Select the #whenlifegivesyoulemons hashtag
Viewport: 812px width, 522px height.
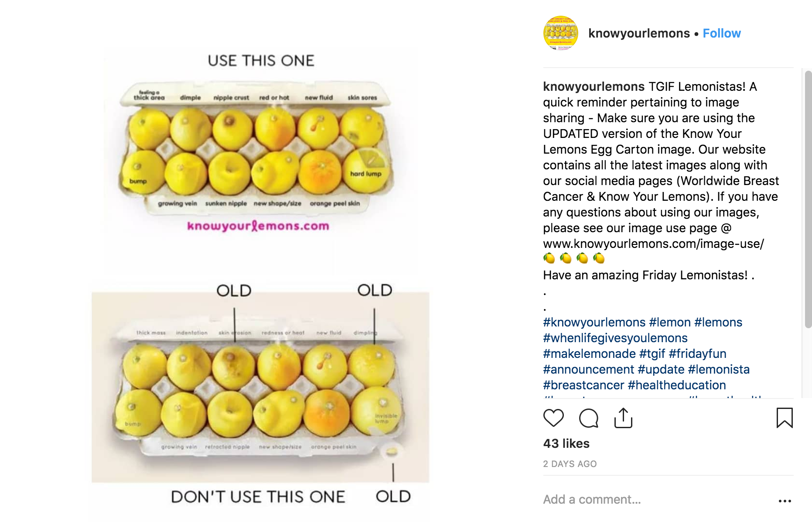(615, 338)
